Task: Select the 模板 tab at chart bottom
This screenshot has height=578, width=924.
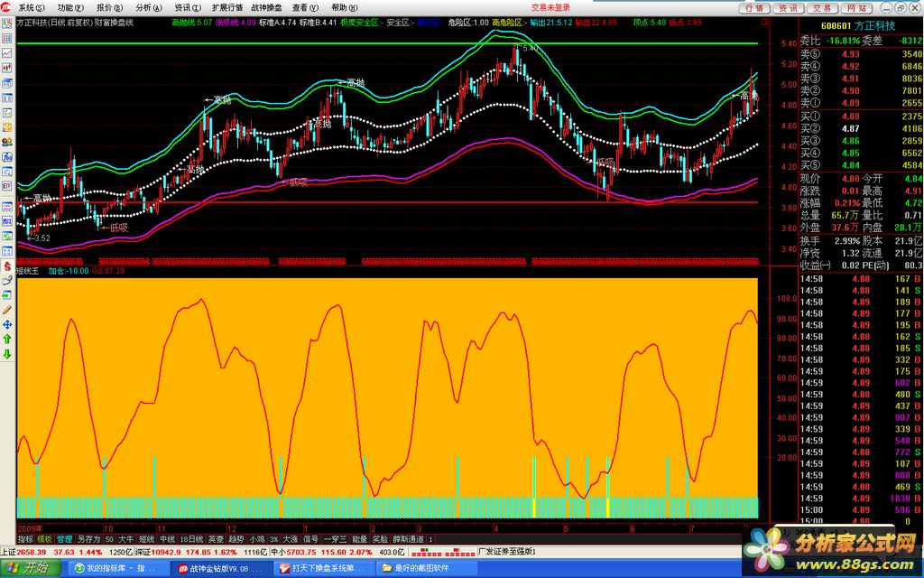Action: 45,539
